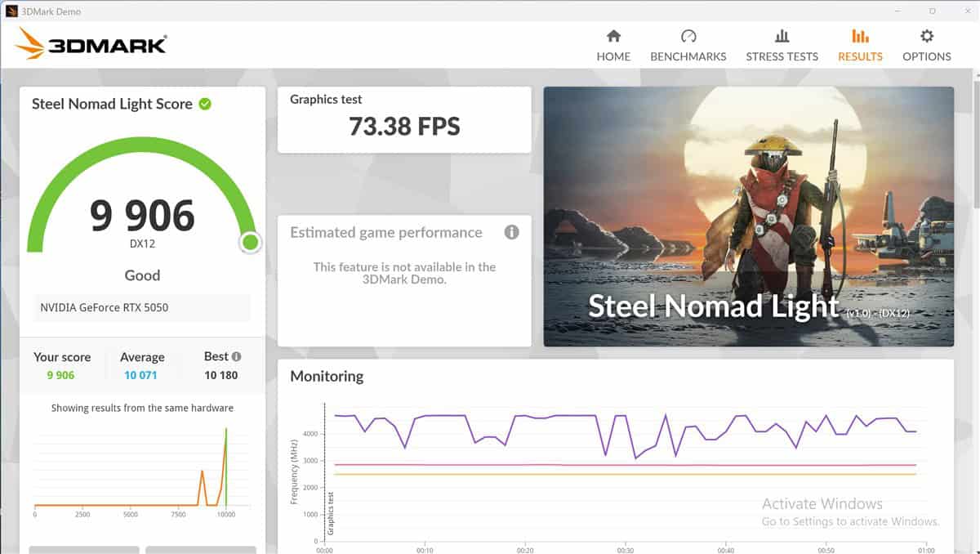Click the Graphics test 73.38 FPS card
This screenshot has width=980, height=554.
(404, 119)
